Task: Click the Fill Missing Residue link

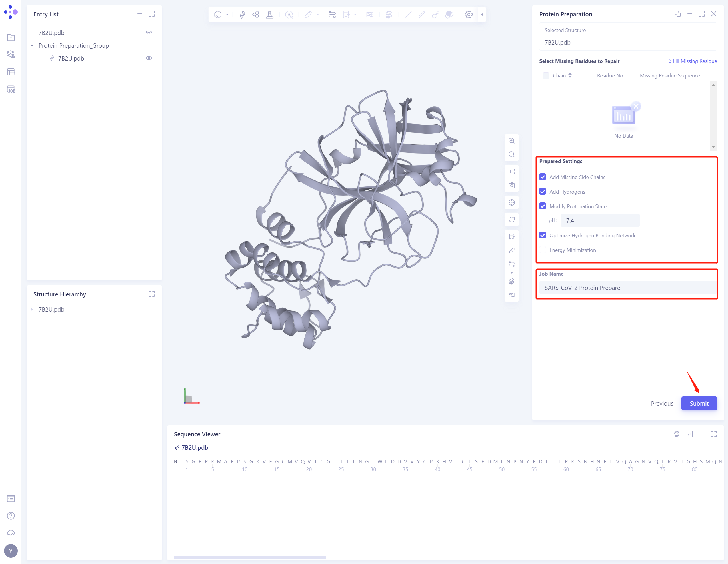Action: (x=691, y=61)
